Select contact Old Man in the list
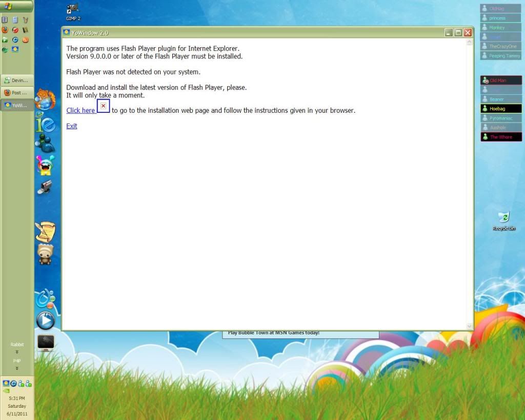The height and width of the screenshot is (420, 525). coord(501,81)
